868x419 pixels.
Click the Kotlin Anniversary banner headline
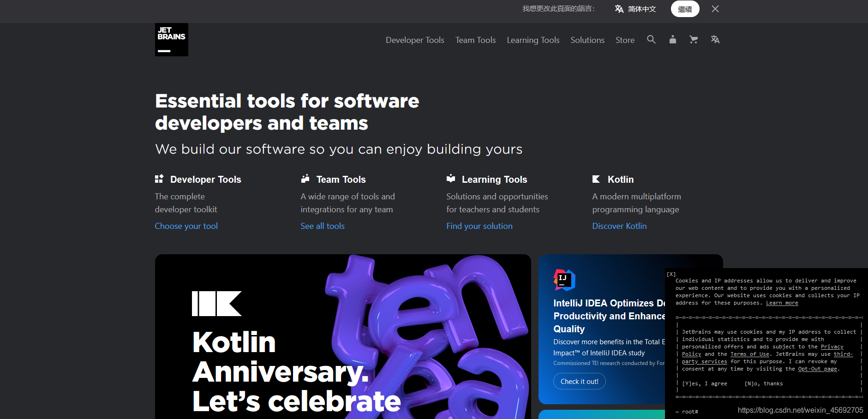point(296,371)
